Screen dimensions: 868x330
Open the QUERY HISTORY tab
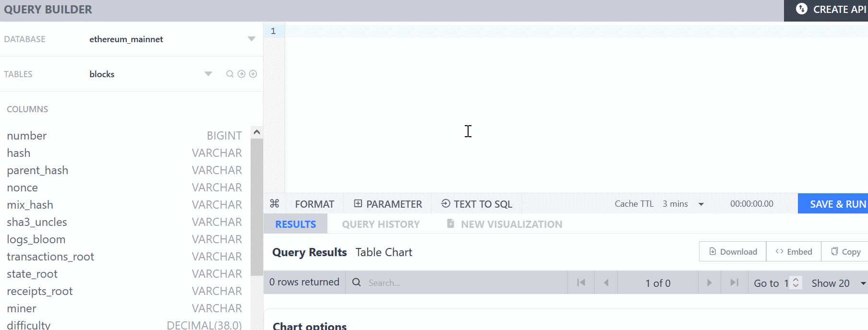pyautogui.click(x=381, y=224)
